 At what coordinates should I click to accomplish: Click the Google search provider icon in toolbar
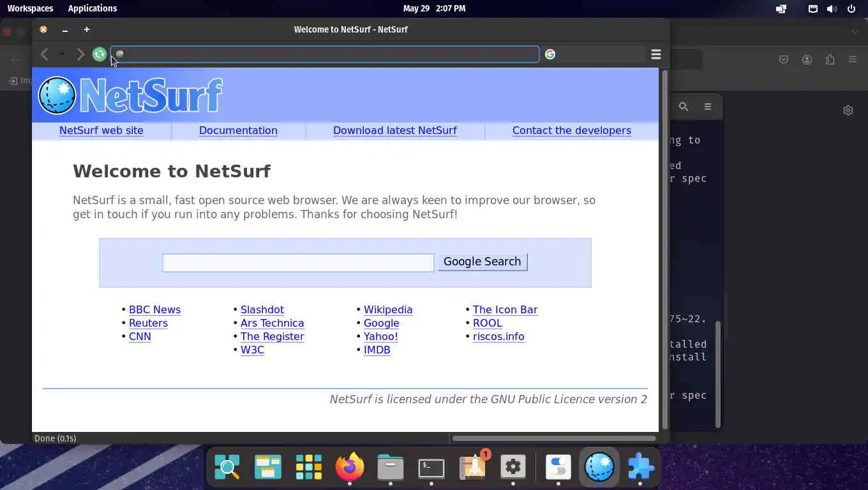[550, 54]
